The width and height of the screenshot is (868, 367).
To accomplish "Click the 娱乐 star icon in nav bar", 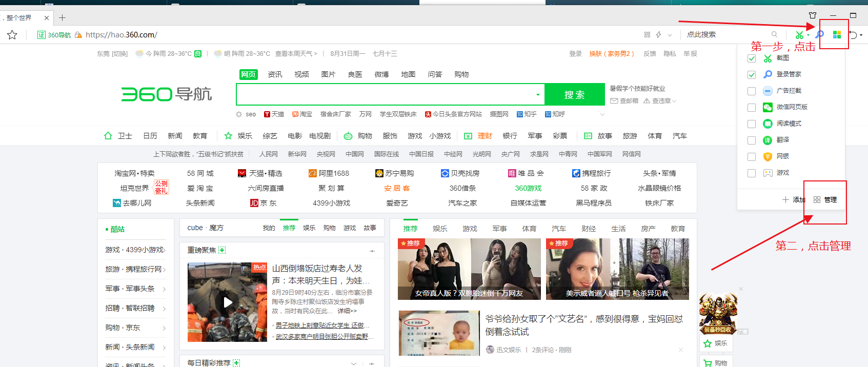I will click(228, 136).
